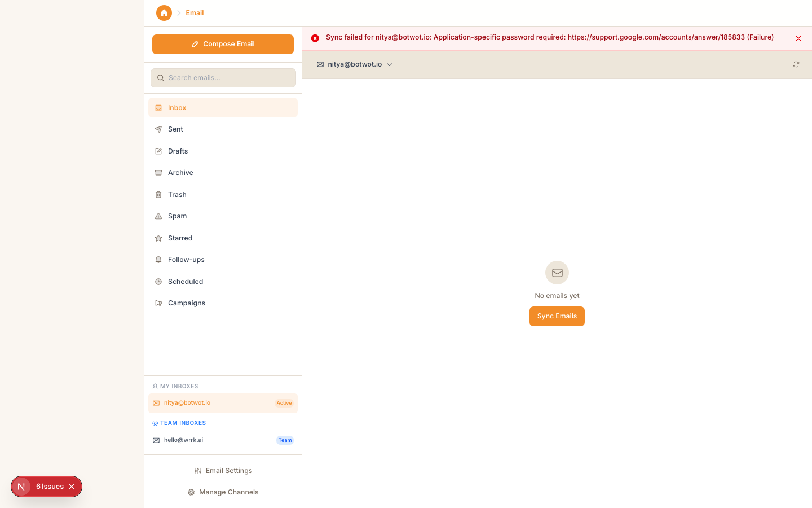Click the Sync Emails button
Image resolution: width=812 pixels, height=508 pixels.
[x=557, y=317]
